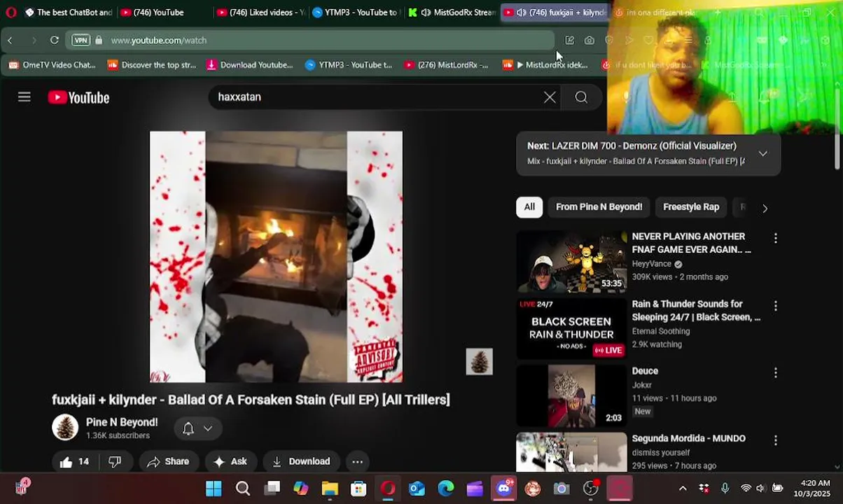The height and width of the screenshot is (504, 843).
Task: Run search with the magnifier button
Action: pyautogui.click(x=581, y=97)
